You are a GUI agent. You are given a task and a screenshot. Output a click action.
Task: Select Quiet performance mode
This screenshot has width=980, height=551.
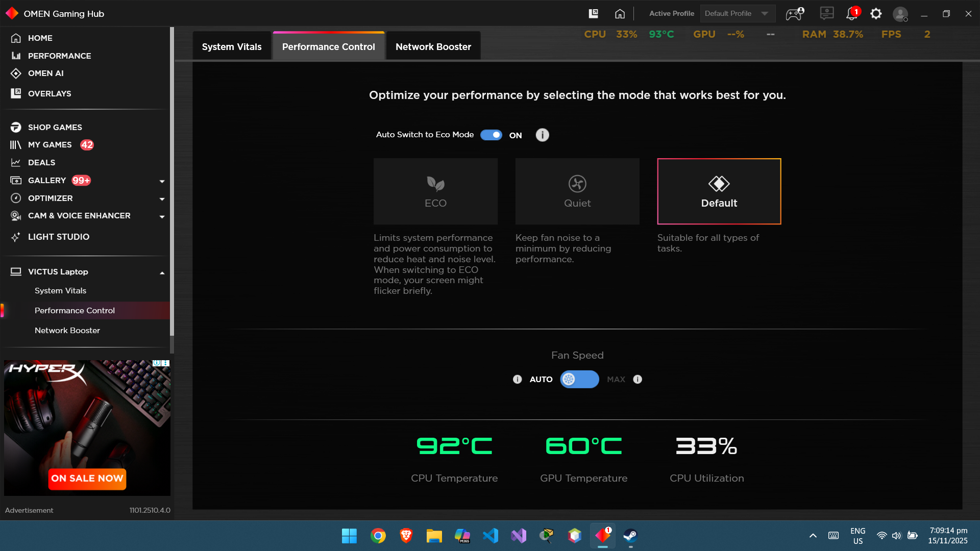(577, 191)
